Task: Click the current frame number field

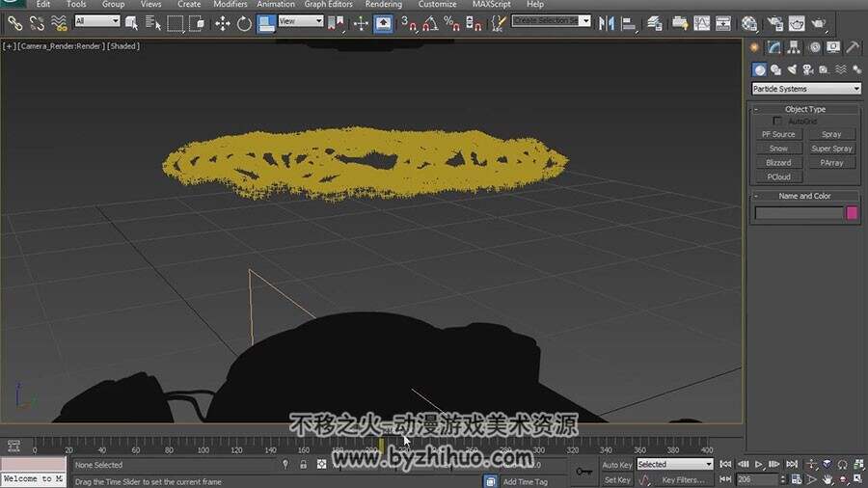Action: [x=757, y=479]
